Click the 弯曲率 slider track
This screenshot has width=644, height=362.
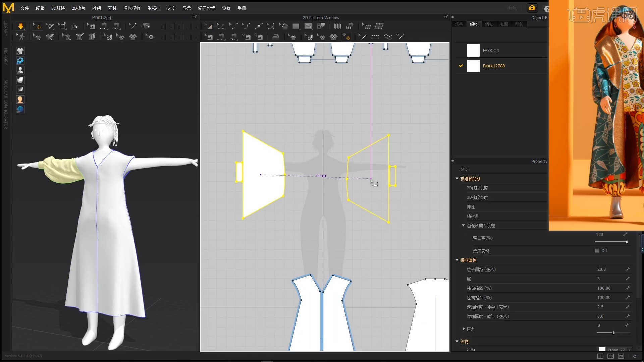[x=610, y=242]
